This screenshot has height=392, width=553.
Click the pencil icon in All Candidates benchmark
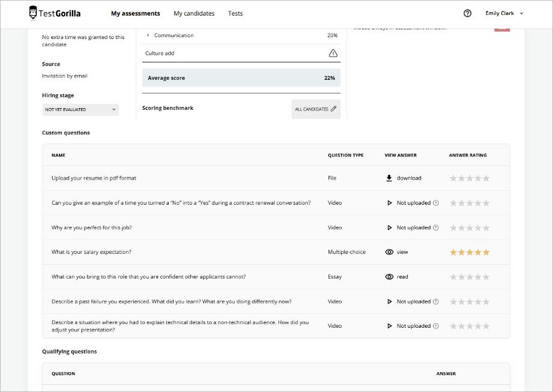click(334, 109)
